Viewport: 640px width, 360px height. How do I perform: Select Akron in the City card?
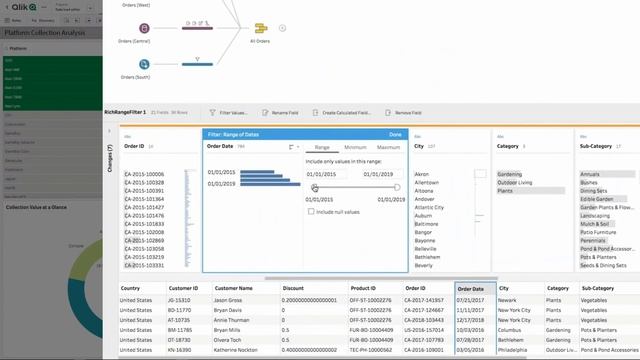click(422, 174)
